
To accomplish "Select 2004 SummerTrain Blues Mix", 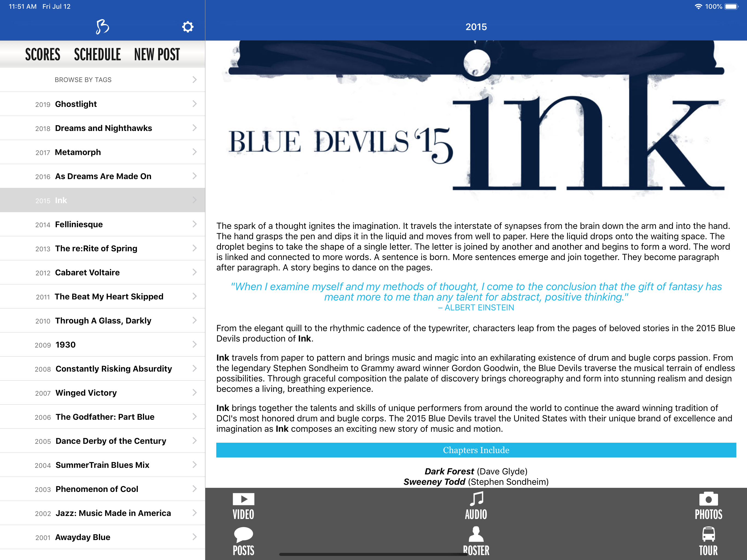I will (x=102, y=465).
